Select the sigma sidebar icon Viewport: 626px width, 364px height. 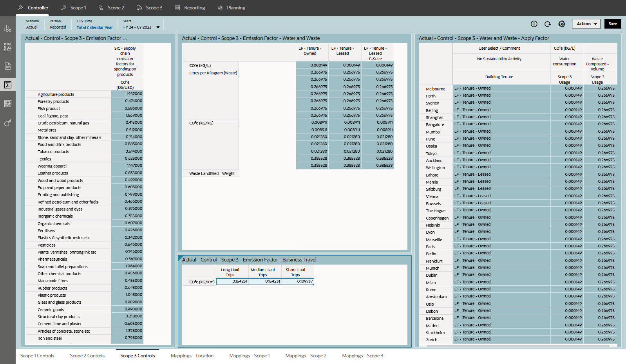click(x=8, y=85)
